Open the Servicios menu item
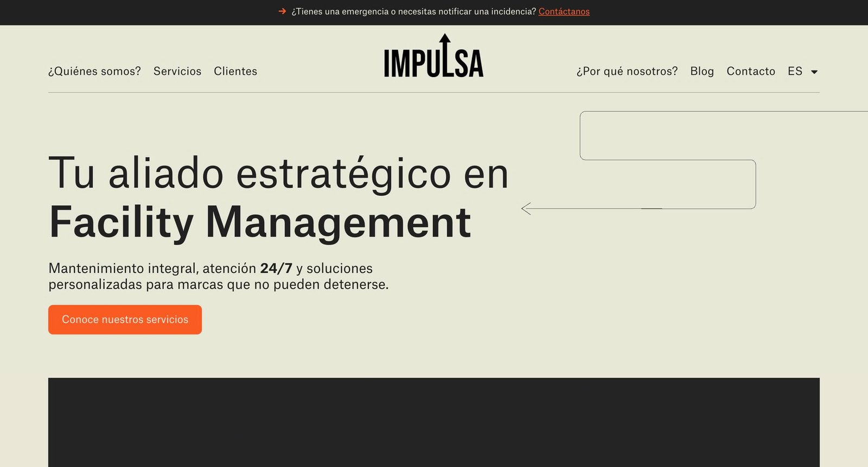Image resolution: width=868 pixels, height=467 pixels. (x=177, y=71)
